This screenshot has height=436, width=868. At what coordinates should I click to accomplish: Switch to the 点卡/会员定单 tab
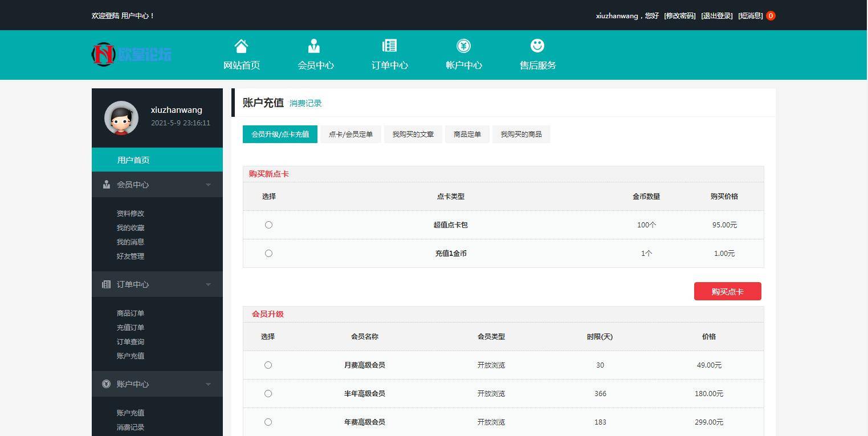(350, 134)
